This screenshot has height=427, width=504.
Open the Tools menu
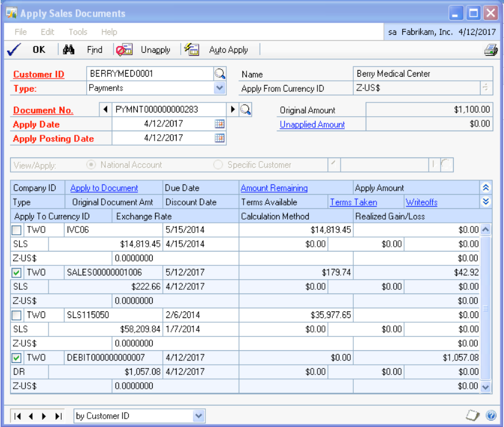(78, 32)
